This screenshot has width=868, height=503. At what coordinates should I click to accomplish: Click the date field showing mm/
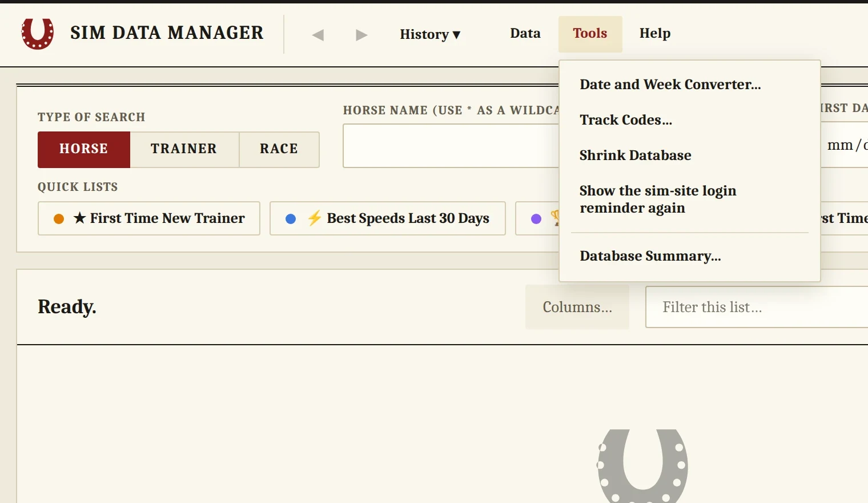pos(844,146)
